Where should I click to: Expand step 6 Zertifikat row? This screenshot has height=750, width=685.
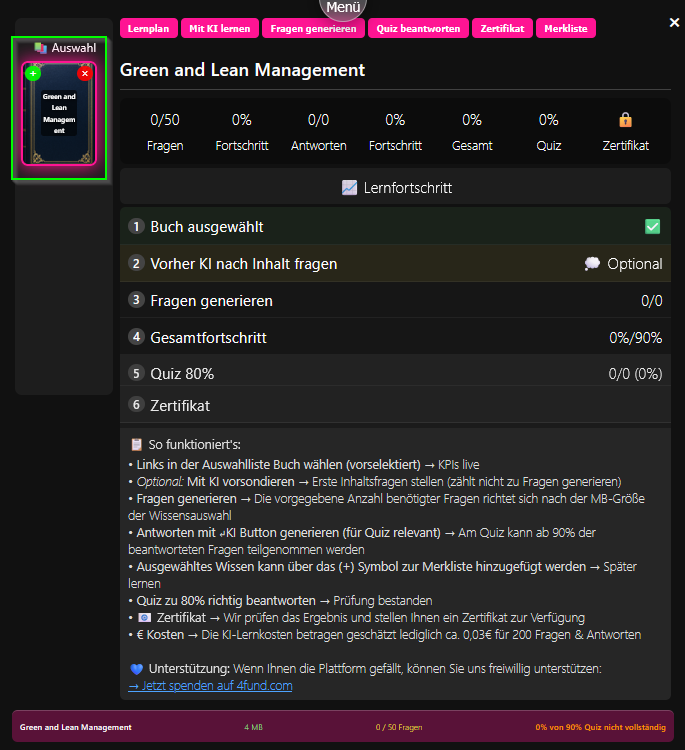(x=395, y=406)
